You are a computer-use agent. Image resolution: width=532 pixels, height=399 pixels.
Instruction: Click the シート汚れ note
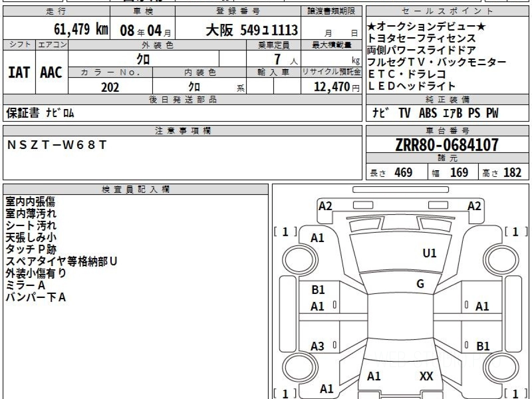(31, 226)
